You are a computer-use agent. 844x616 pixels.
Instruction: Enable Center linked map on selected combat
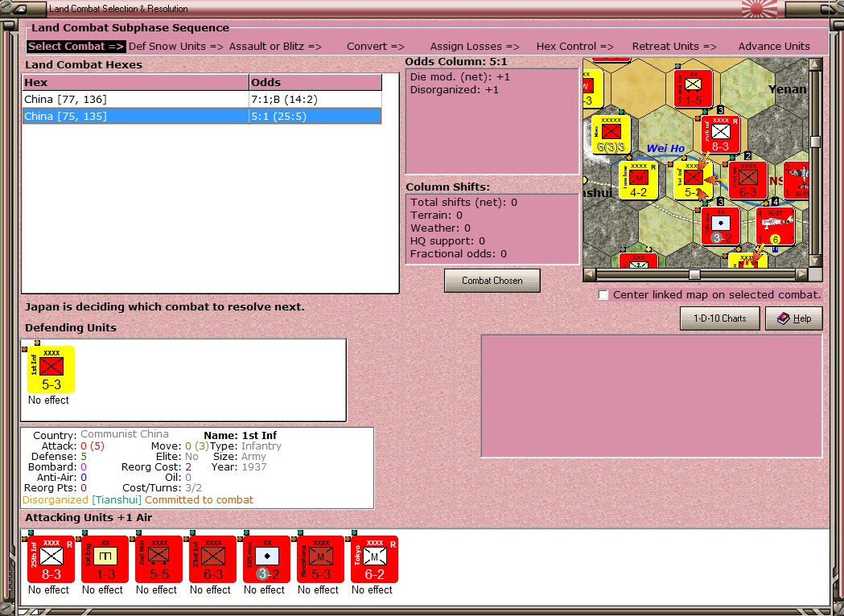point(603,295)
